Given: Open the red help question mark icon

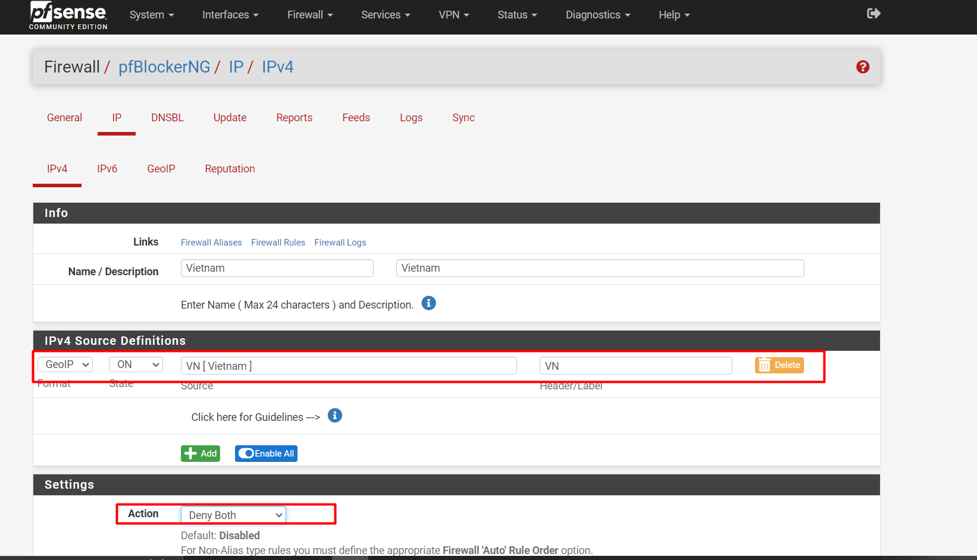Looking at the screenshot, I should click(x=863, y=67).
